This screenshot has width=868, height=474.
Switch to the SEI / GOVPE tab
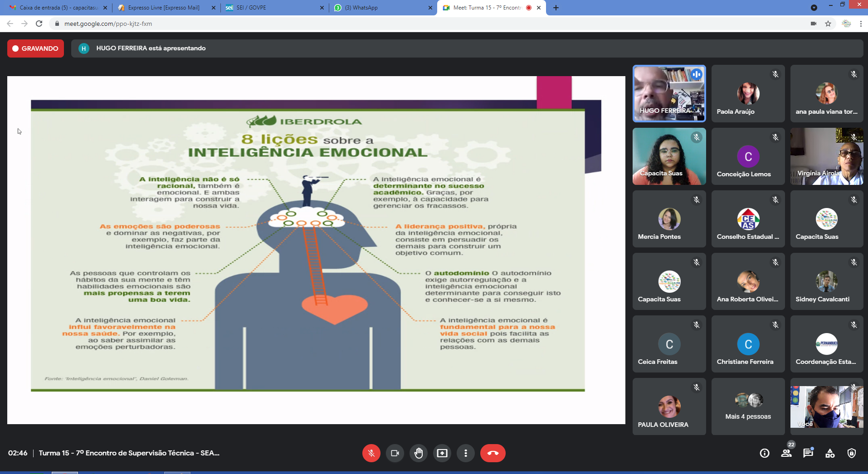coord(274,8)
